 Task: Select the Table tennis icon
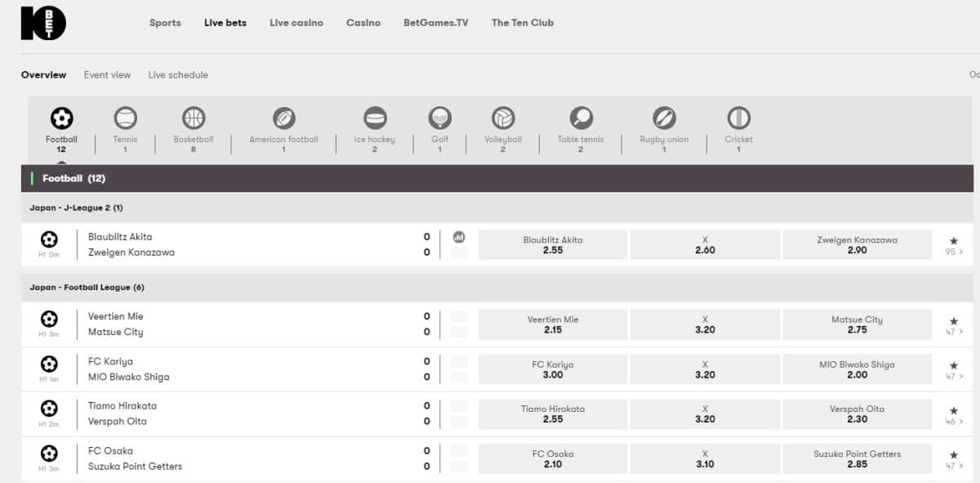pyautogui.click(x=581, y=119)
